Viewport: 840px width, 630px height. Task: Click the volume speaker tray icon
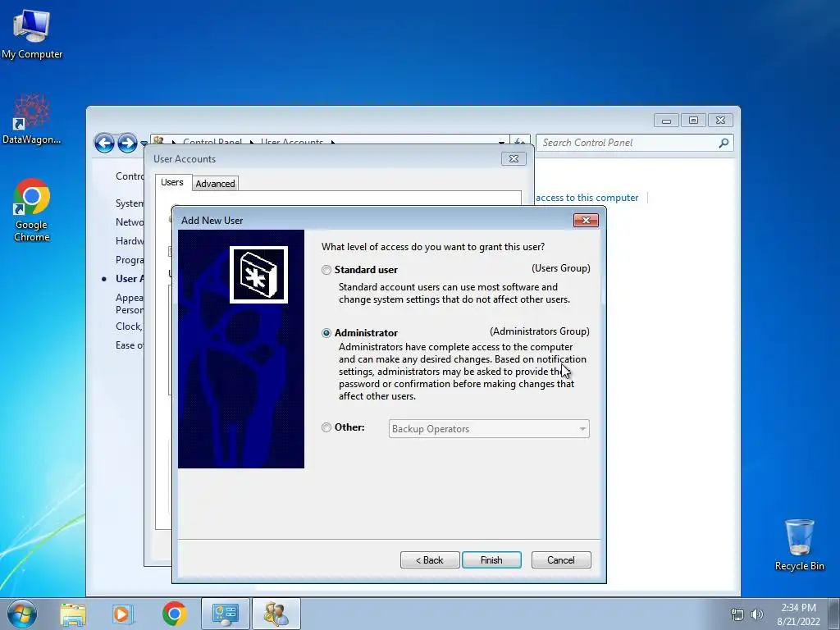coord(757,614)
